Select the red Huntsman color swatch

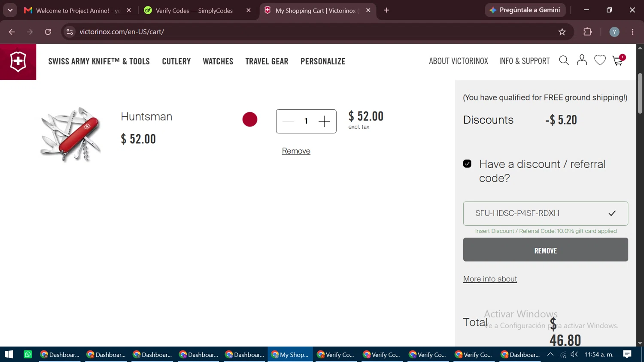coord(250,119)
